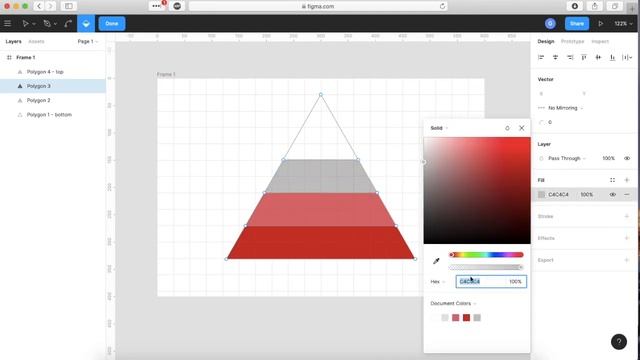Screen dimensions: 640x360
Task: Open the Design tab
Action: 546,42
